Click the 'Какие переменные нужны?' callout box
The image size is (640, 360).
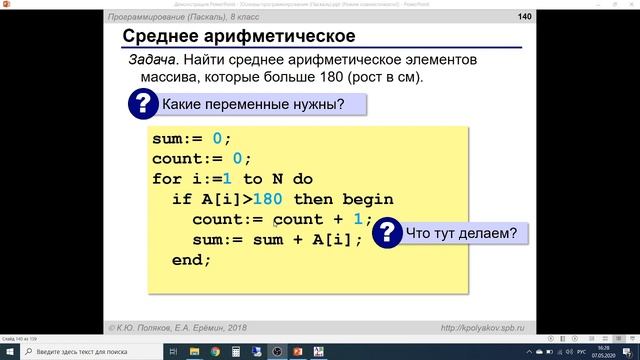(261, 104)
